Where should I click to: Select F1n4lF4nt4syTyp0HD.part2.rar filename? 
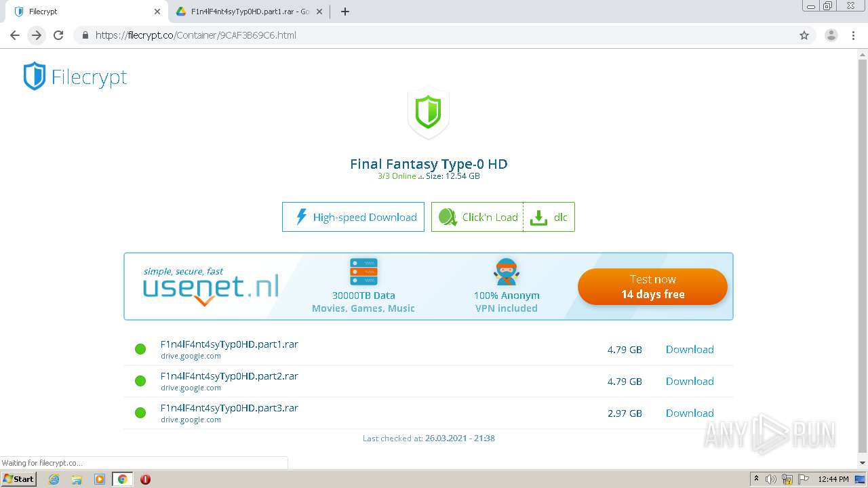pyautogui.click(x=229, y=376)
